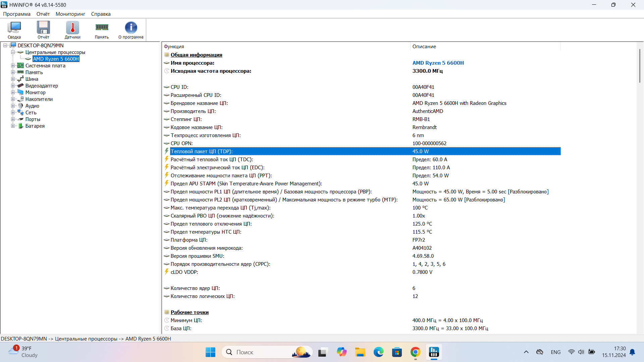Click the Порты ports icon in tree
Image resolution: width=644 pixels, height=362 pixels.
(20, 119)
